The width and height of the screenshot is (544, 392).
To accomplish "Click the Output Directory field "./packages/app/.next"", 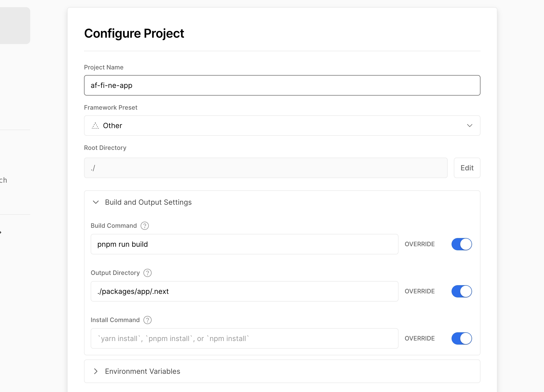I will click(244, 291).
